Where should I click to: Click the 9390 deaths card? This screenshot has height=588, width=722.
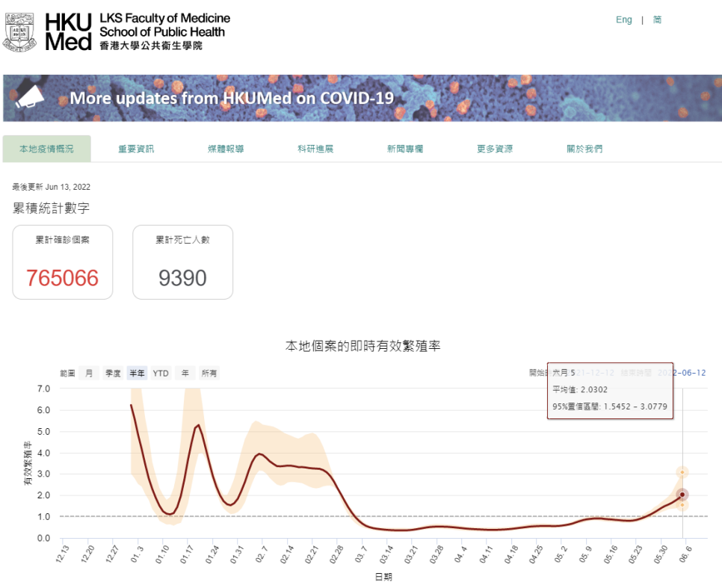pos(183,262)
